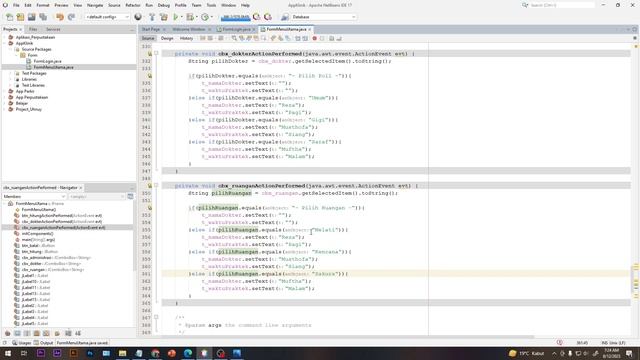Screen dimensions: 640x360
Task: Open the Tools menu
Action: point(211,5)
